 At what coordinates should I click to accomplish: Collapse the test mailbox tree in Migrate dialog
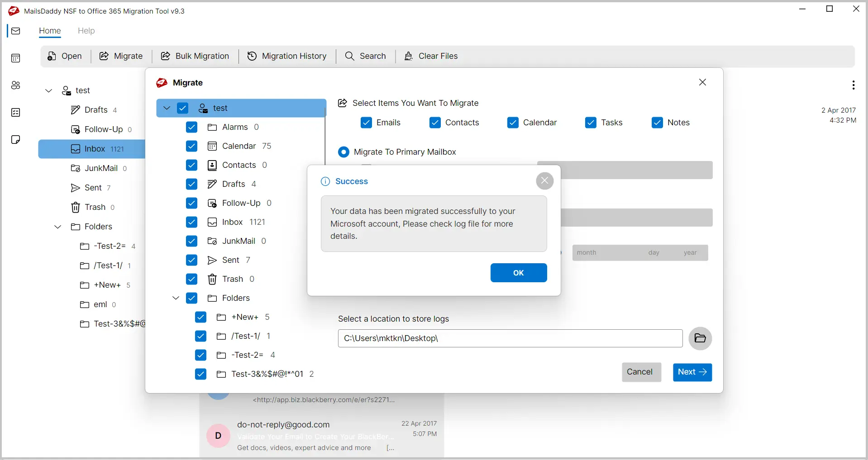coord(167,108)
